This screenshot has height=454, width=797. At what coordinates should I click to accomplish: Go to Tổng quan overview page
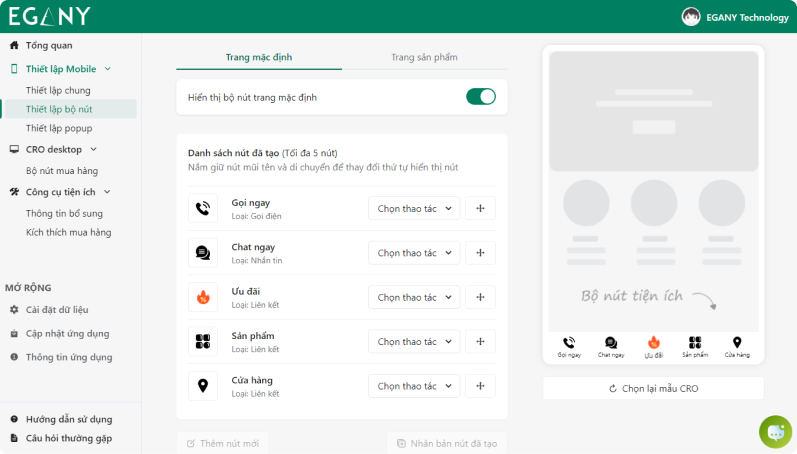pyautogui.click(x=48, y=45)
